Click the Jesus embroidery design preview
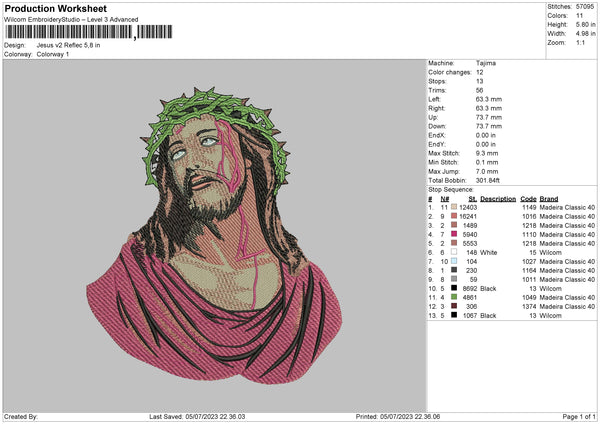This screenshot has width=600, height=424. (x=214, y=235)
